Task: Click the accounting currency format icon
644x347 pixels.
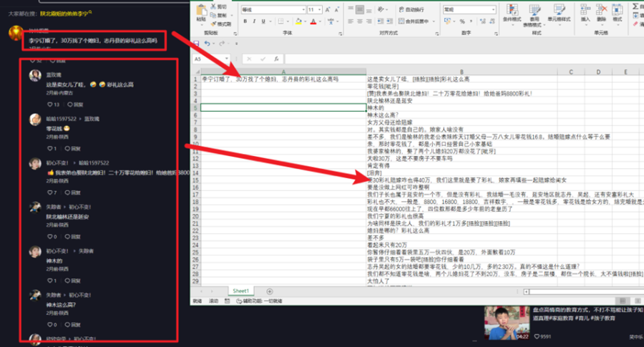Action: (x=447, y=21)
